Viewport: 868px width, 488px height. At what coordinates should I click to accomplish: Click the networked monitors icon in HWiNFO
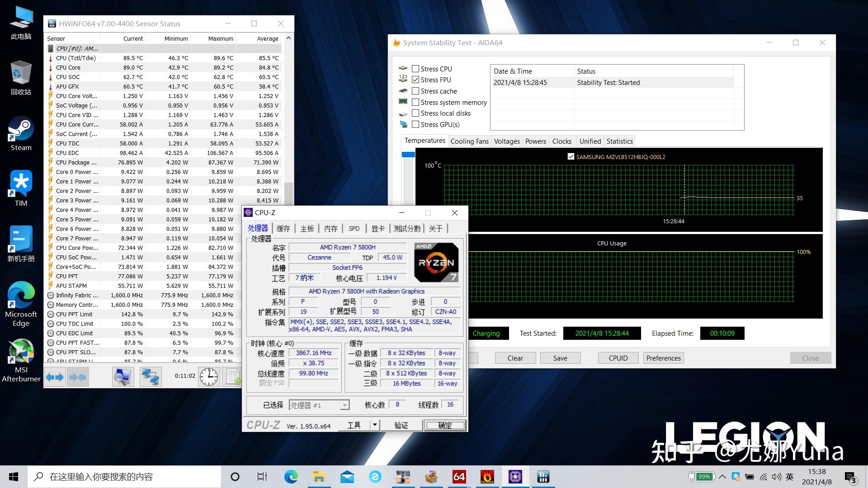pos(151,377)
